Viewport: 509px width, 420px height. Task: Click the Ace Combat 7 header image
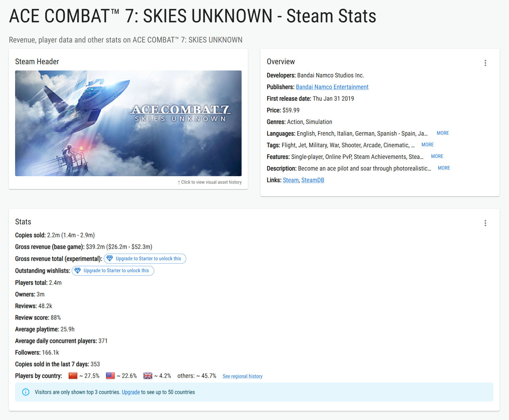coord(128,123)
